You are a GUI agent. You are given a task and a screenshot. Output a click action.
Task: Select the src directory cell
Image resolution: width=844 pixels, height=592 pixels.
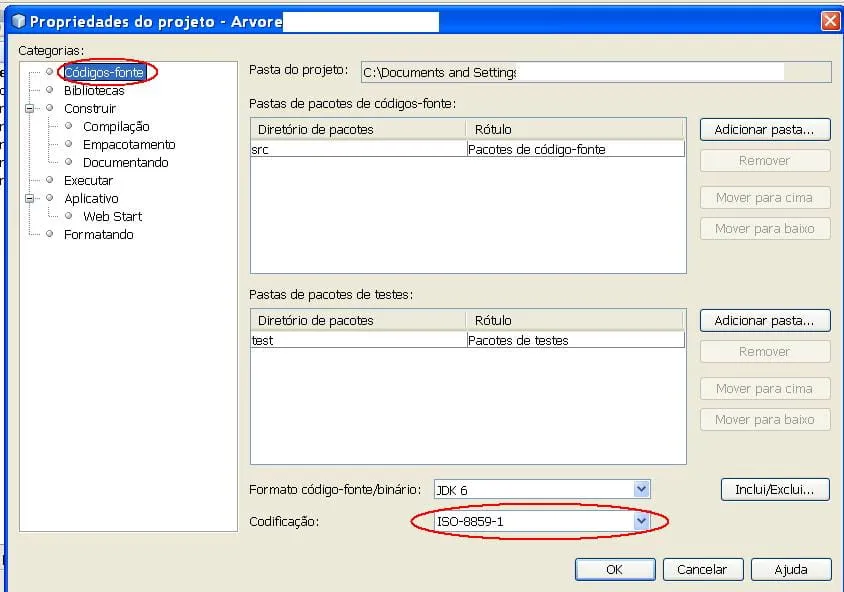coord(358,149)
